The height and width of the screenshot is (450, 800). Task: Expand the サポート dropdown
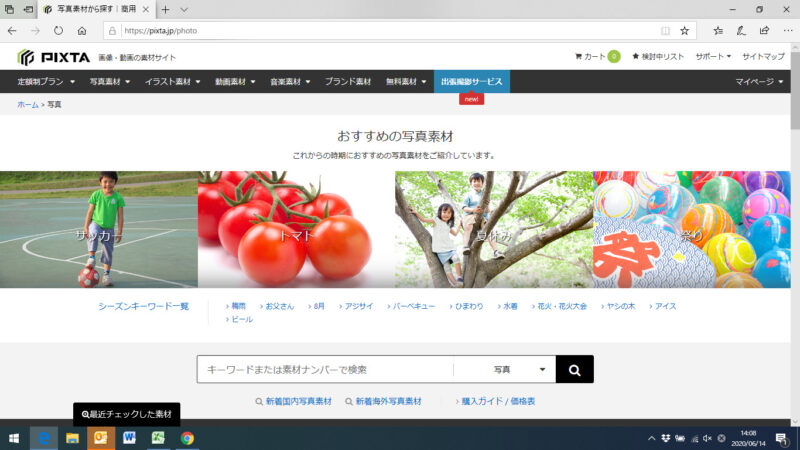pyautogui.click(x=713, y=56)
